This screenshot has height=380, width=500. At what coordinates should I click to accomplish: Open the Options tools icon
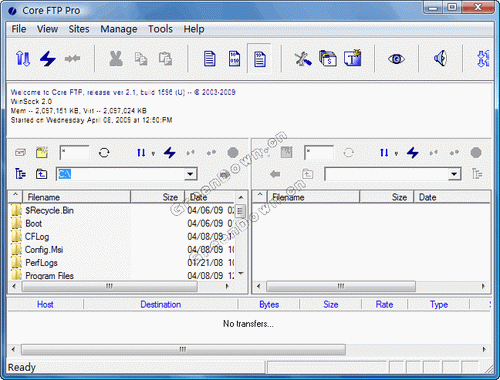[303, 59]
